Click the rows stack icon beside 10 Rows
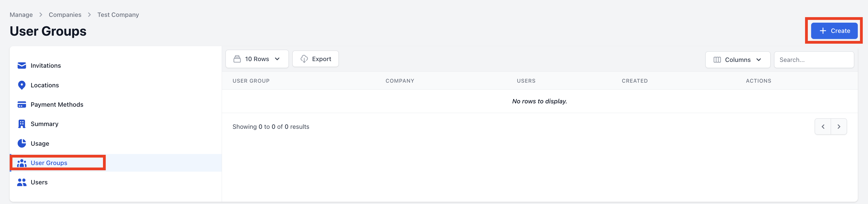The height and width of the screenshot is (204, 868). pos(237,59)
